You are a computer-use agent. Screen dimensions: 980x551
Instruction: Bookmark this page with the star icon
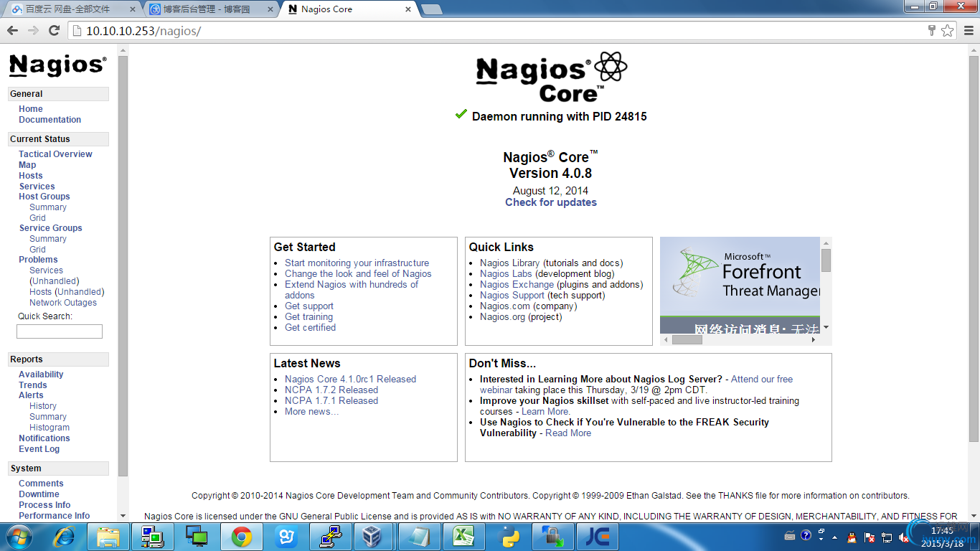click(948, 30)
